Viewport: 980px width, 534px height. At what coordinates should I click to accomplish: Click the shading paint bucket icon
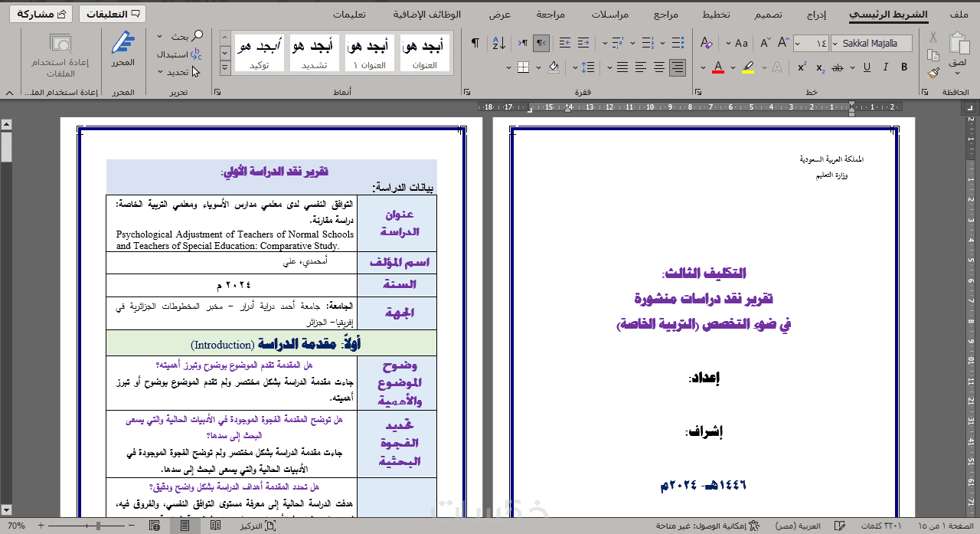click(554, 67)
